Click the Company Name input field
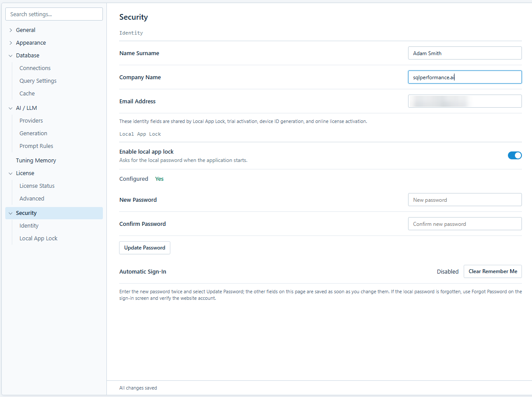This screenshot has width=532, height=397. pyautogui.click(x=465, y=77)
